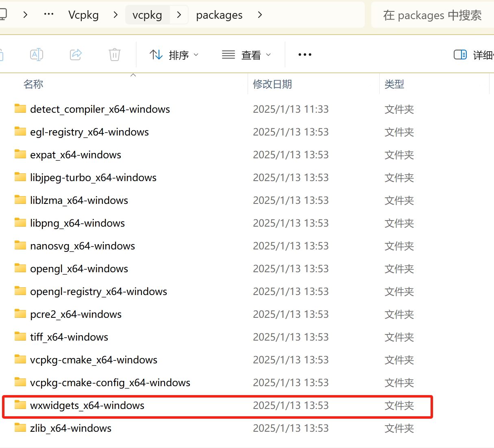Click the vcpkg-cmake_x64-windows name
Screen dimensions: 494x448
[x=94, y=360]
